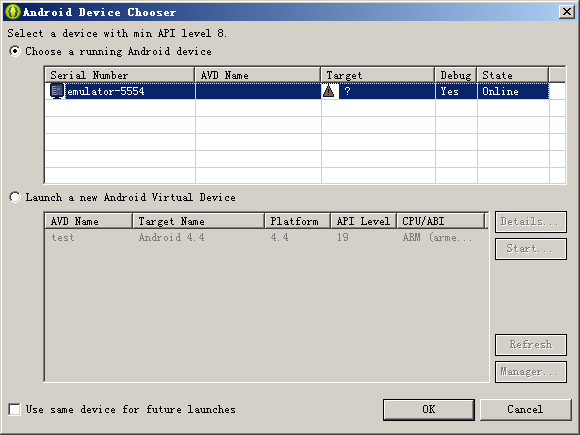580x435 pixels.
Task: Click the 'Android 4.4' target name cell
Action: coord(172,237)
